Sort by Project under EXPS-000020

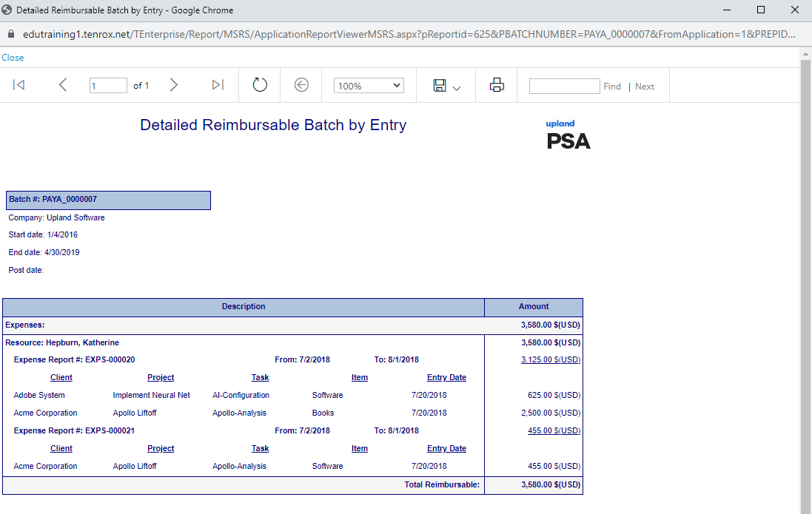[x=161, y=377]
